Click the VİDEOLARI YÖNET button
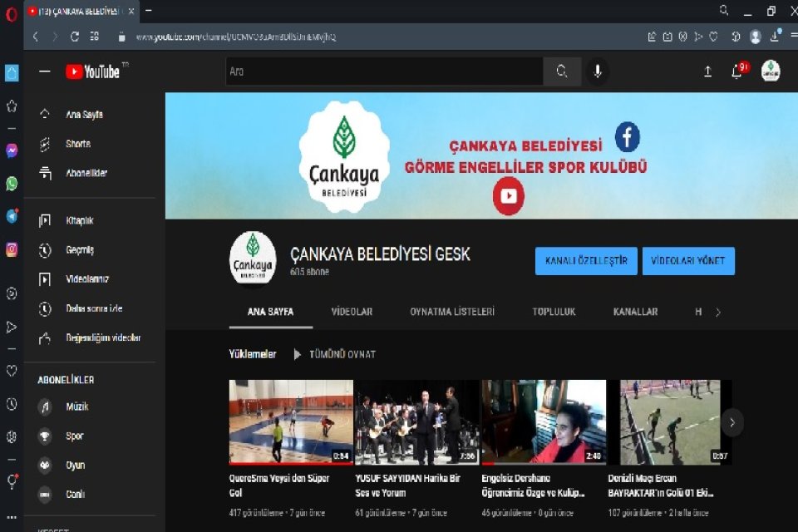The image size is (798, 532). [x=688, y=261]
